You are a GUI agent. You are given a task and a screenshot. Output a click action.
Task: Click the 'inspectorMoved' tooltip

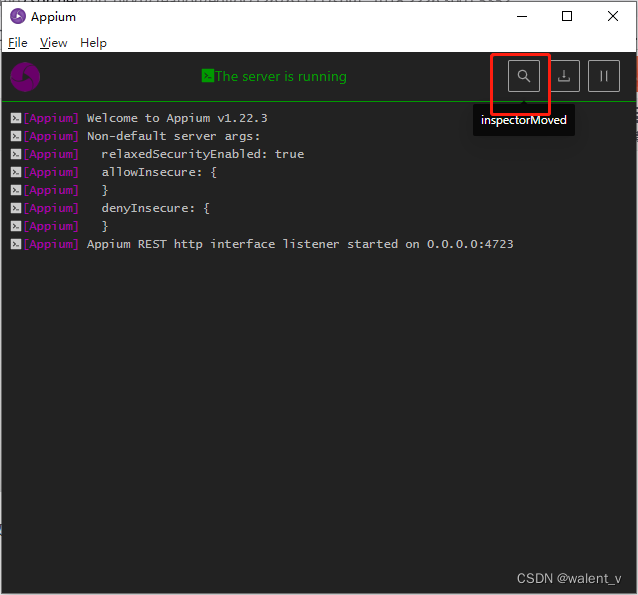click(524, 120)
